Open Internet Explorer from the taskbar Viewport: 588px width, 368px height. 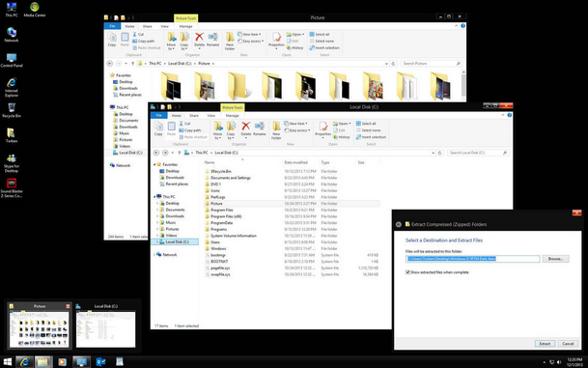pos(24,361)
